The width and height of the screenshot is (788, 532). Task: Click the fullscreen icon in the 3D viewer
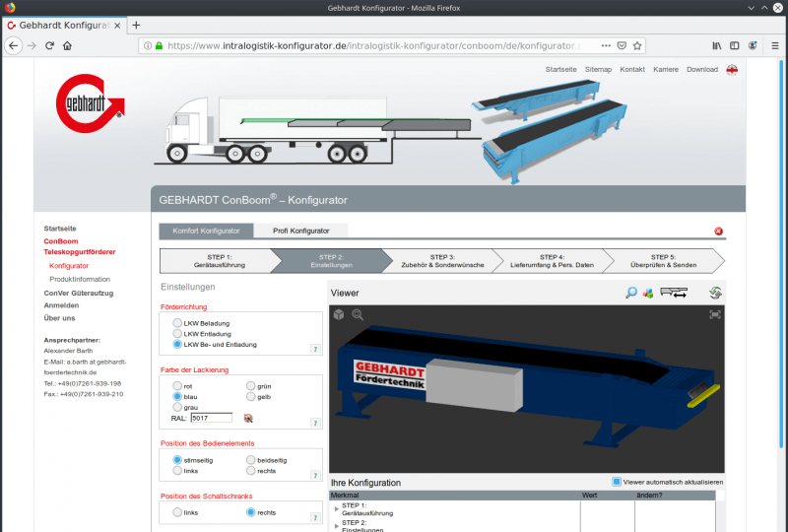point(715,314)
